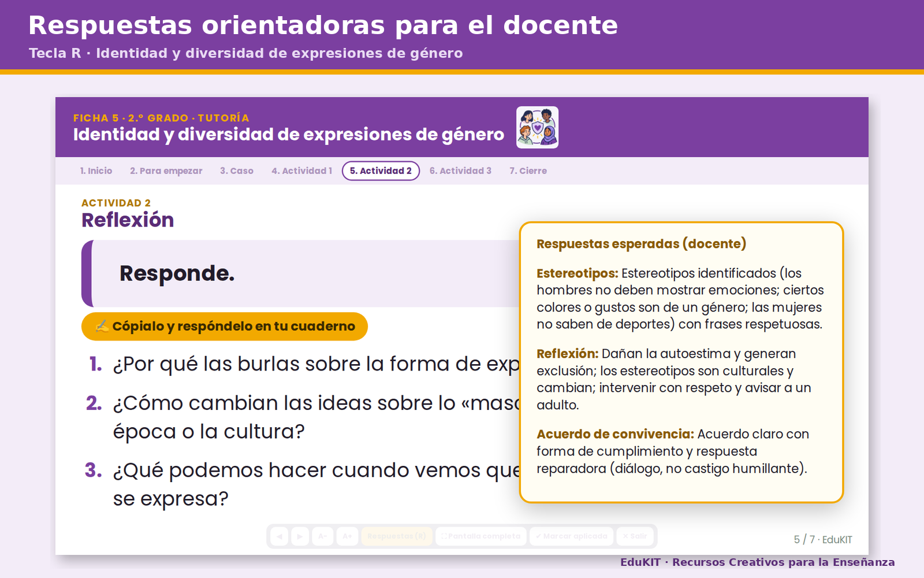Click the slide title Identidad y diversidad de expresiones de género

point(289,135)
